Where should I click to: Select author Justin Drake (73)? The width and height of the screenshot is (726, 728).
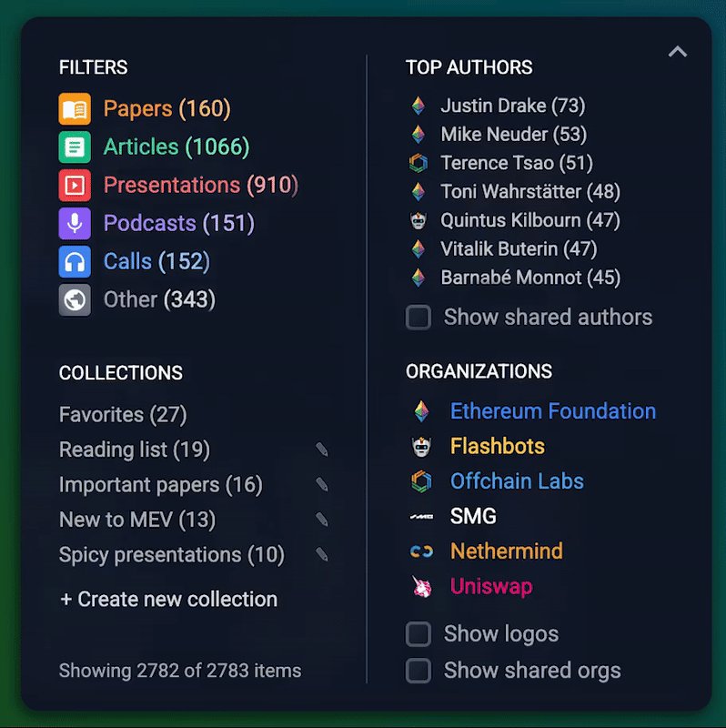[x=512, y=106]
